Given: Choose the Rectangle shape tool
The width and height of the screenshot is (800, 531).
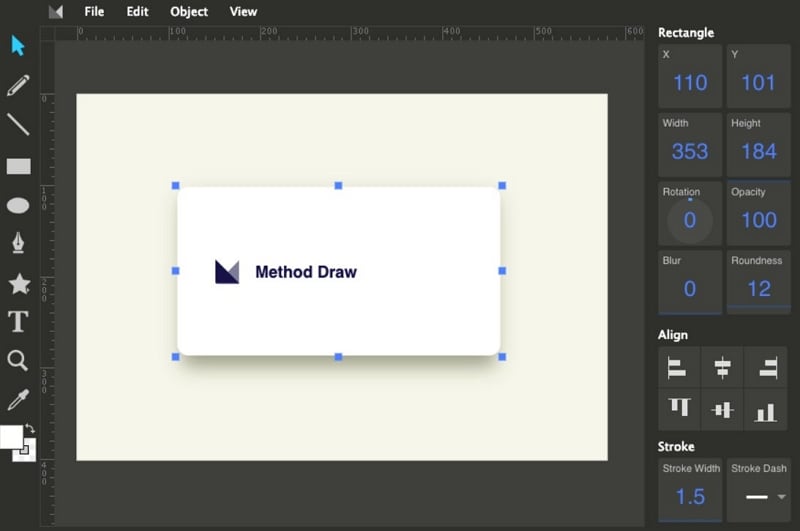Looking at the screenshot, I should coord(18,166).
